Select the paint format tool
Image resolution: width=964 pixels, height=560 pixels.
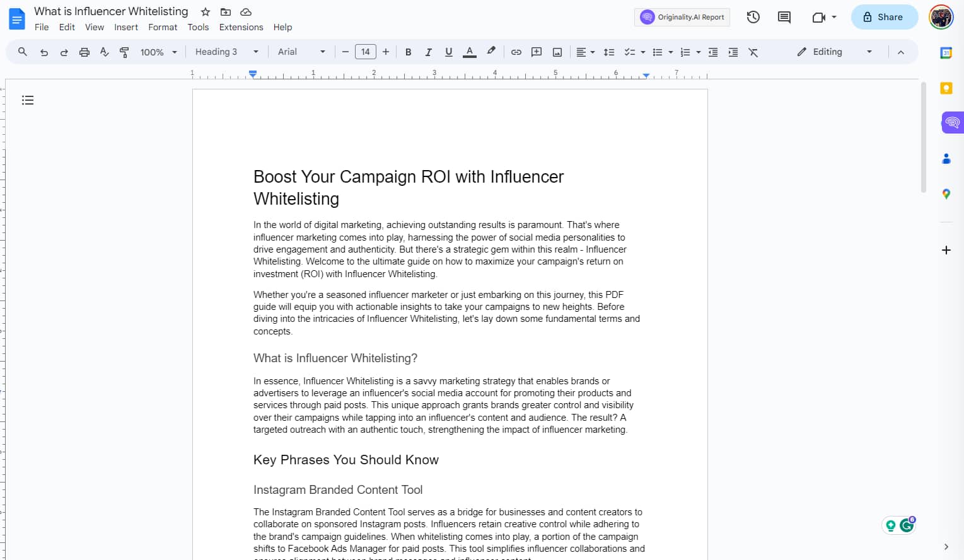[124, 52]
